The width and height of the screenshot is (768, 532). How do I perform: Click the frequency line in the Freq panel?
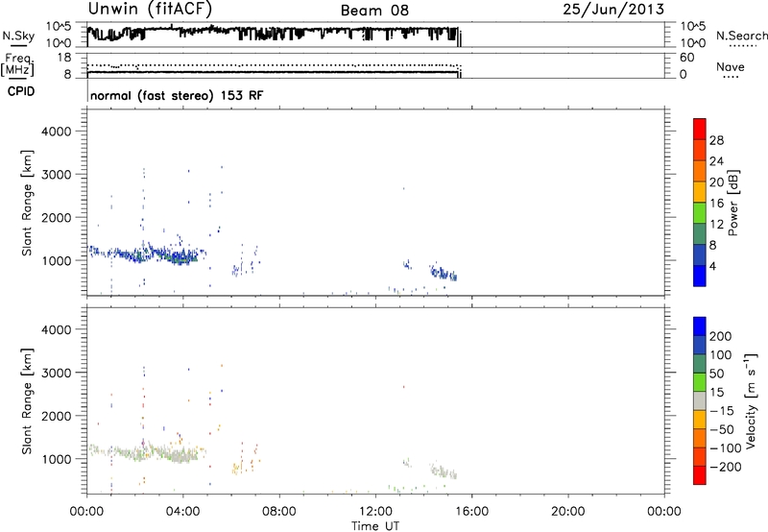pyautogui.click(x=273, y=72)
